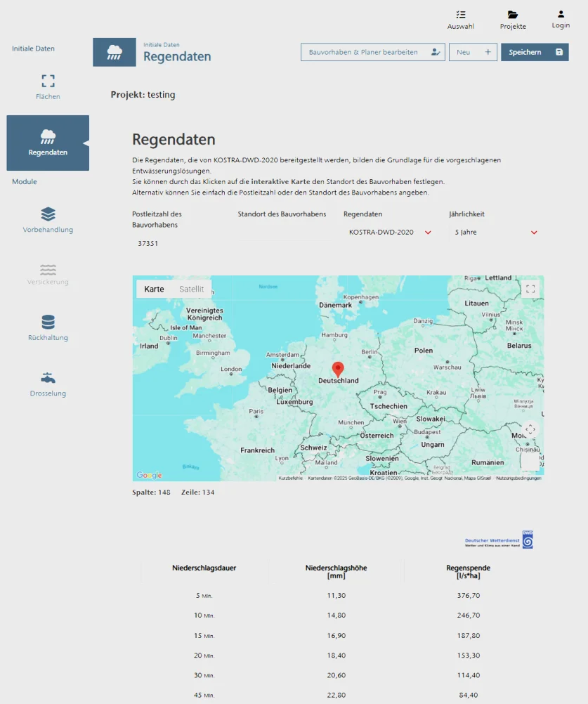The width and height of the screenshot is (588, 704).
Task: Click the red location marker on map
Action: (x=338, y=369)
